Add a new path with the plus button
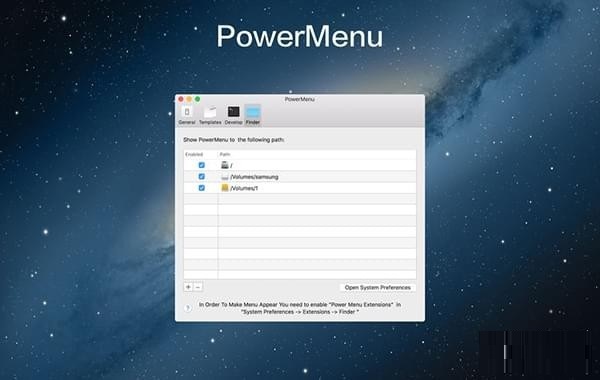Viewport: 600px width, 380px height. [x=188, y=287]
